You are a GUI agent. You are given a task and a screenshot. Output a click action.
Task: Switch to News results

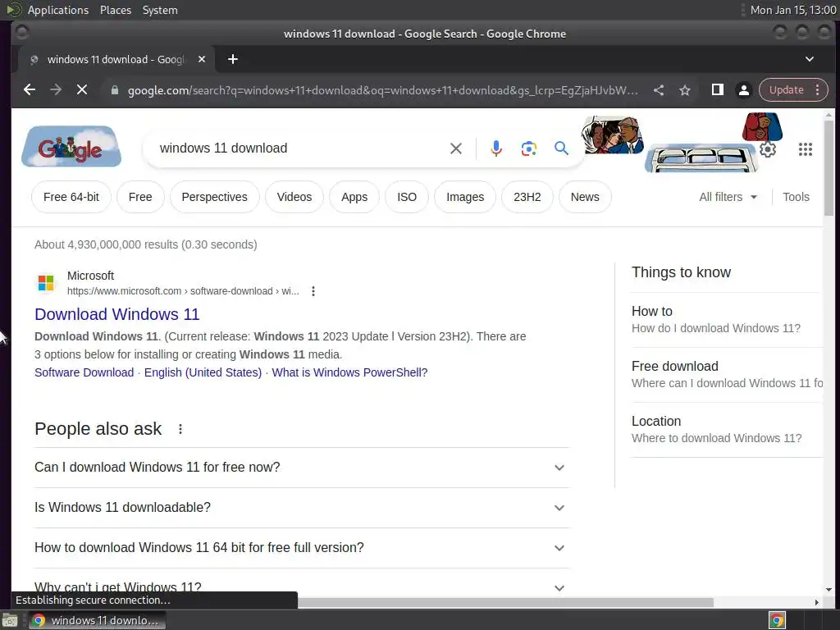click(584, 197)
